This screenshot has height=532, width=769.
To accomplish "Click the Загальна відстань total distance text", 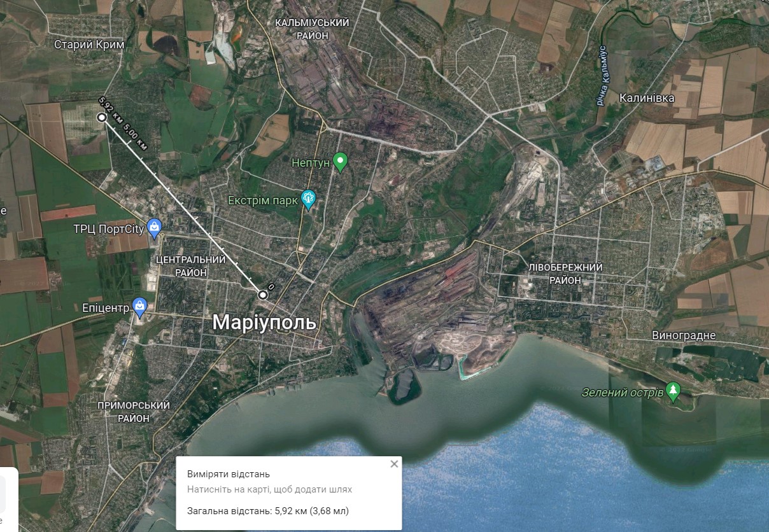I will pyautogui.click(x=268, y=511).
